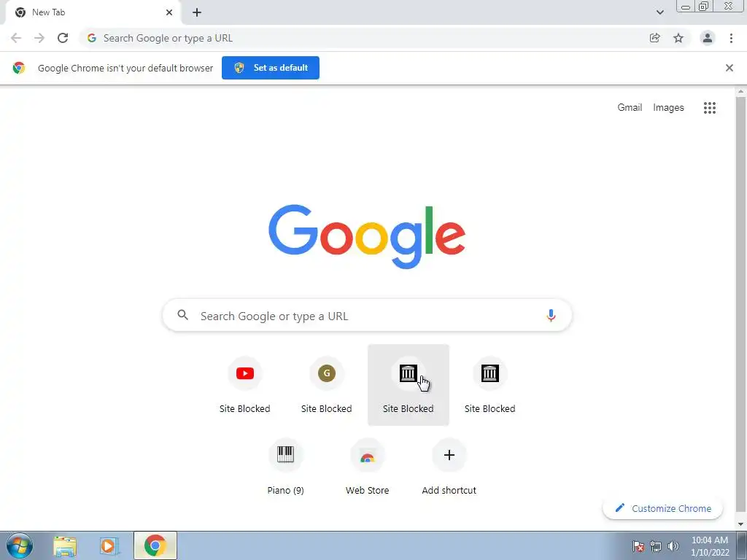
Task: Dismiss the default browser infobar
Action: 729,68
